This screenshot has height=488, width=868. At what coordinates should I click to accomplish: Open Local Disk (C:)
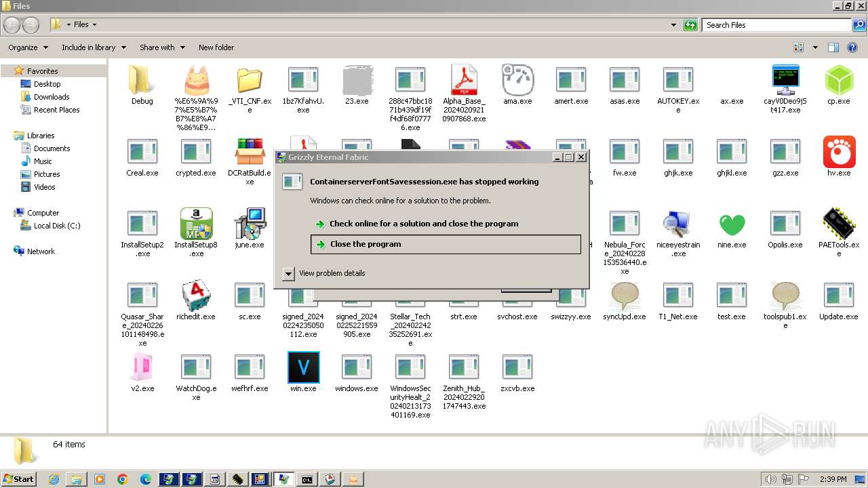pos(57,226)
